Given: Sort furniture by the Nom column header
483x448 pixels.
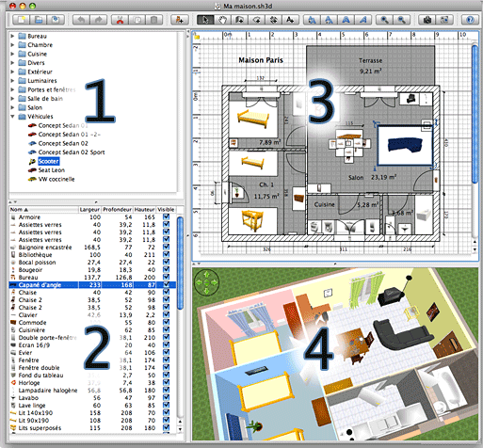Looking at the screenshot, I should [43, 209].
